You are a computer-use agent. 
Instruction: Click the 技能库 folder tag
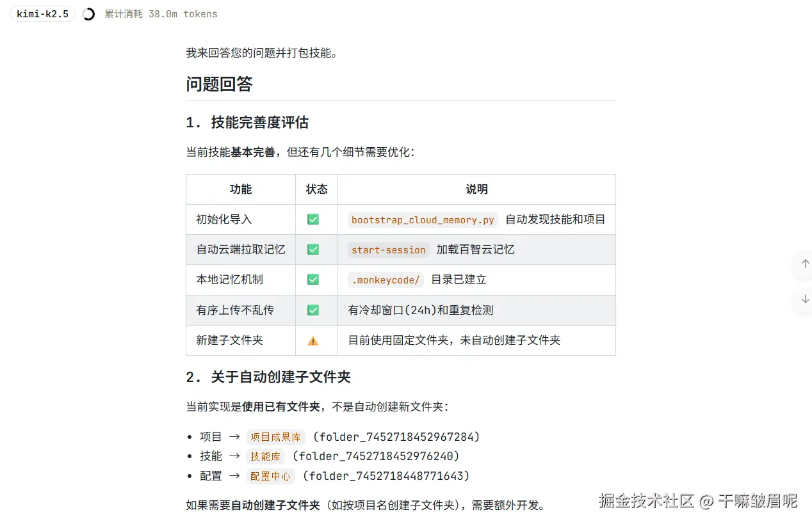265,456
